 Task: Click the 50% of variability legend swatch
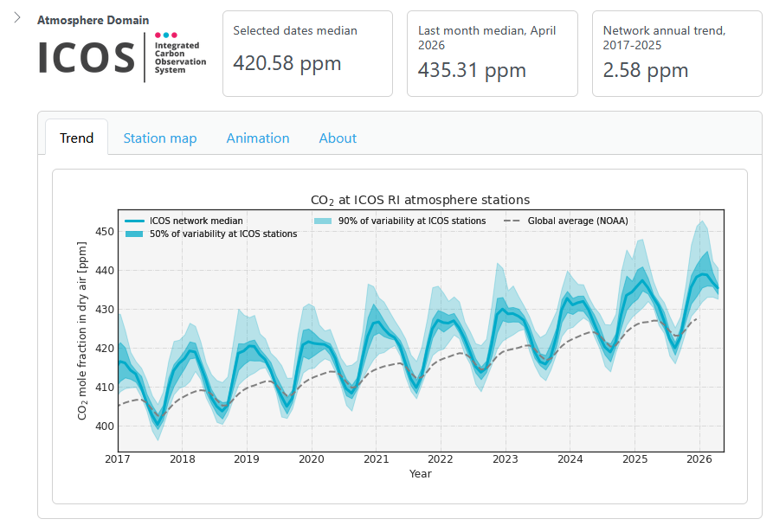click(x=134, y=234)
